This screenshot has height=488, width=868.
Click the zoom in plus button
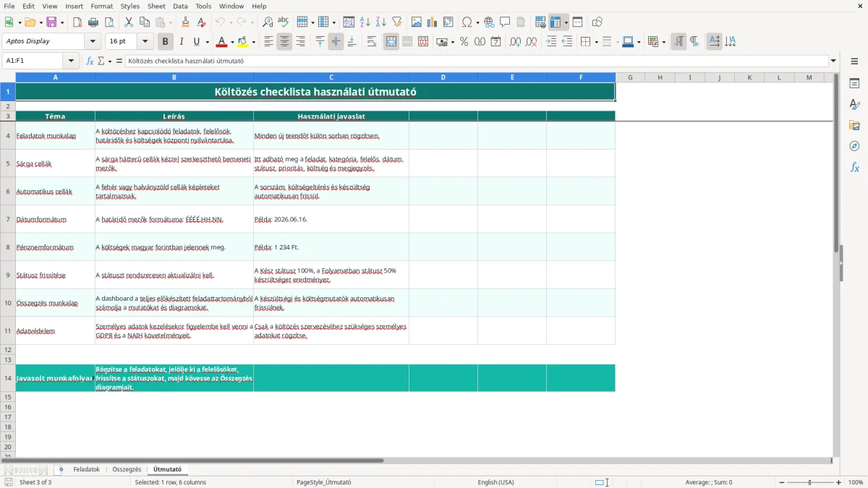pyautogui.click(x=839, y=482)
